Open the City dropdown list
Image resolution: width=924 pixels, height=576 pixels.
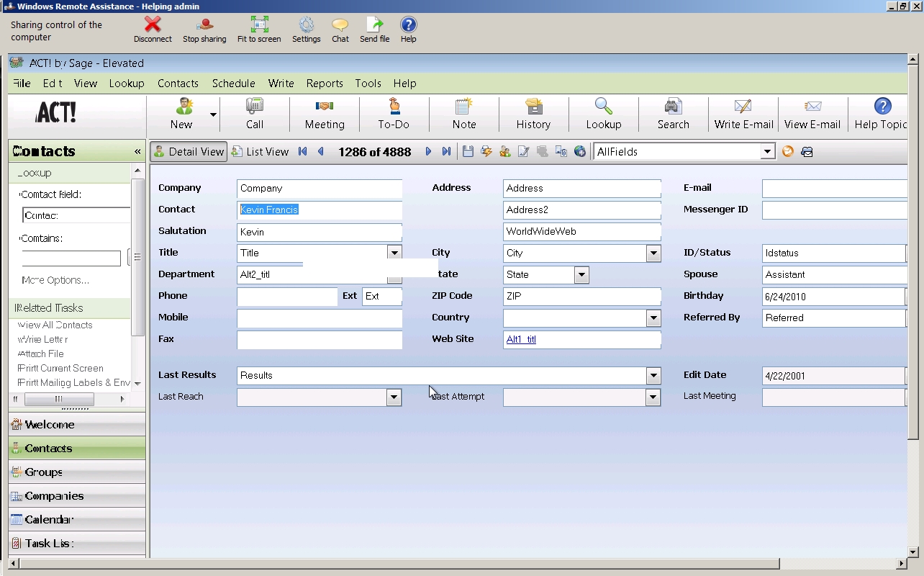(653, 253)
